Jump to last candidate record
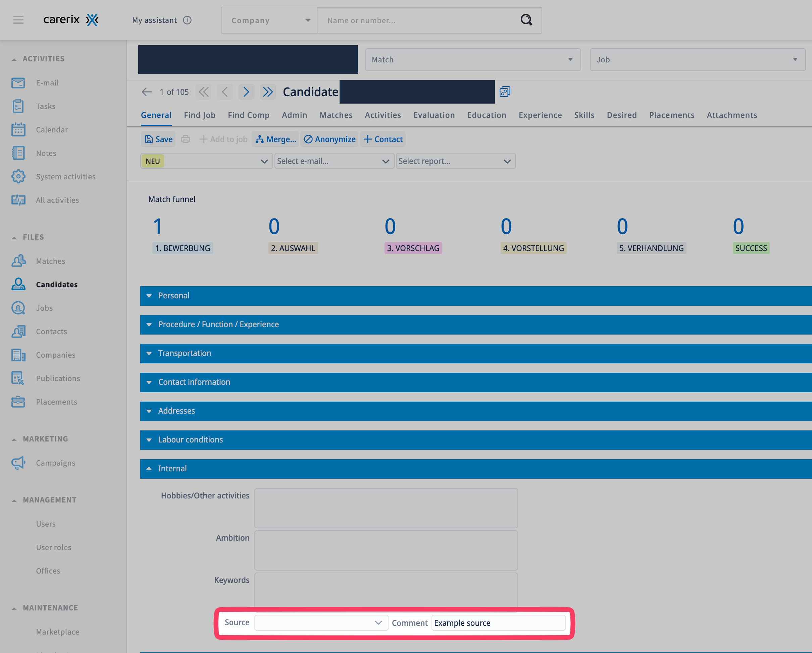The height and width of the screenshot is (653, 812). (x=268, y=92)
